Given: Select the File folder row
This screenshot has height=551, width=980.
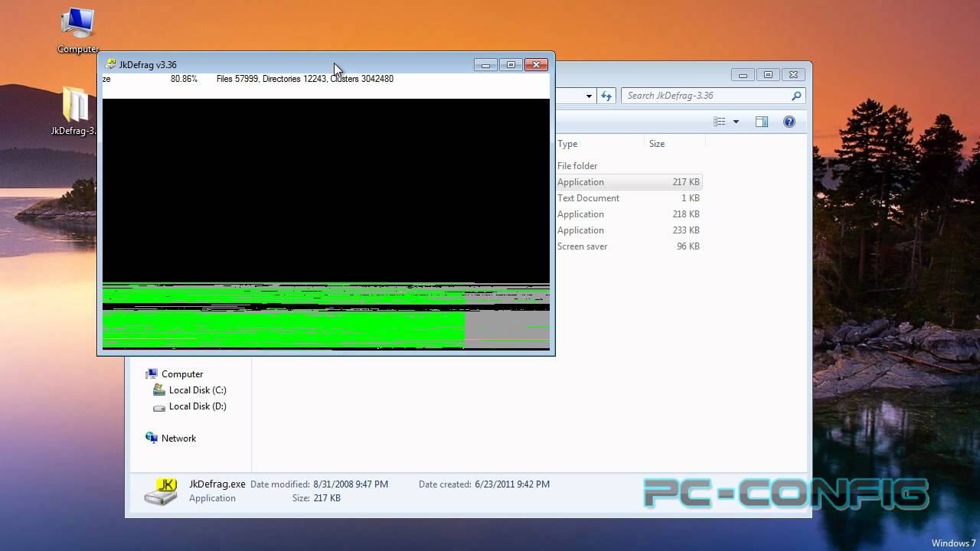Looking at the screenshot, I should point(629,166).
